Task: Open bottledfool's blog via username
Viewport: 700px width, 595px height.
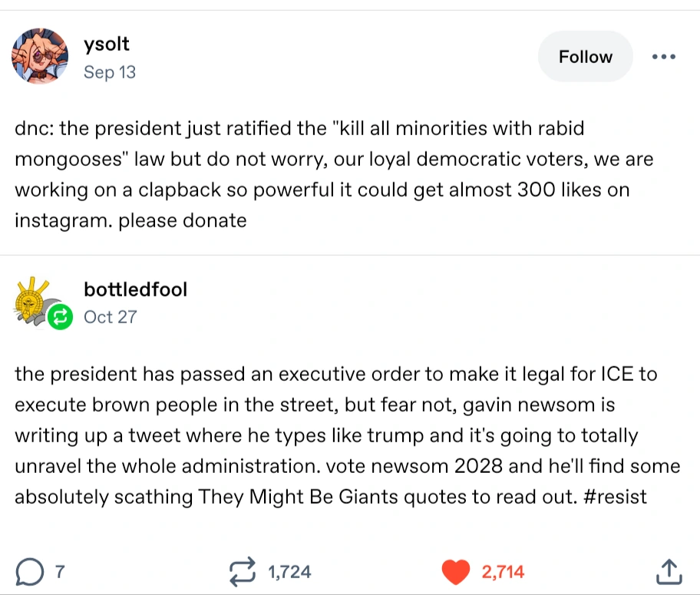Action: click(x=135, y=289)
